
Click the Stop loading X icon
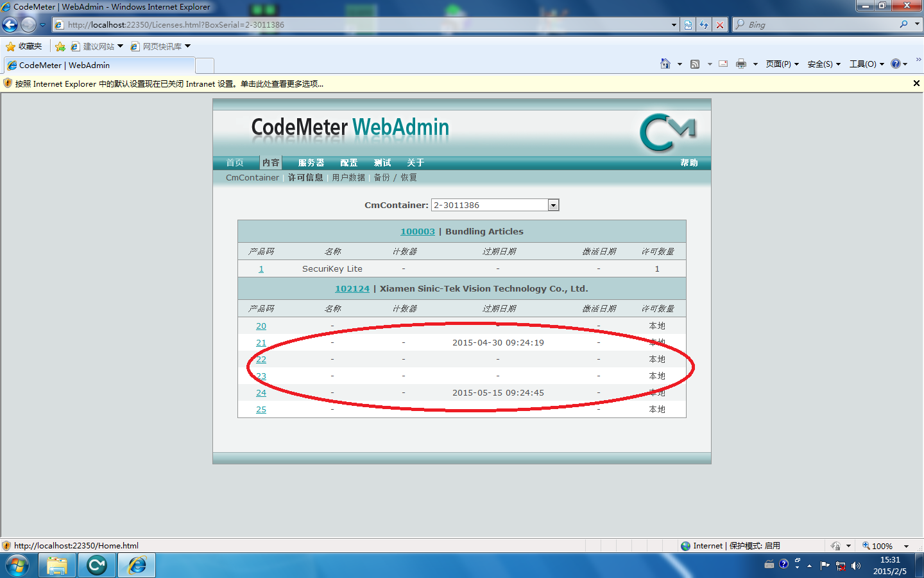(720, 25)
